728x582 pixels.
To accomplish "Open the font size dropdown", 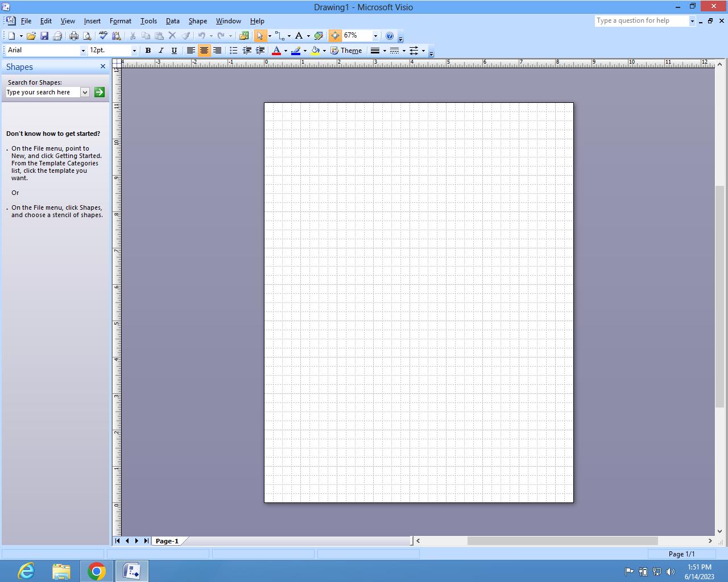I will 134,51.
